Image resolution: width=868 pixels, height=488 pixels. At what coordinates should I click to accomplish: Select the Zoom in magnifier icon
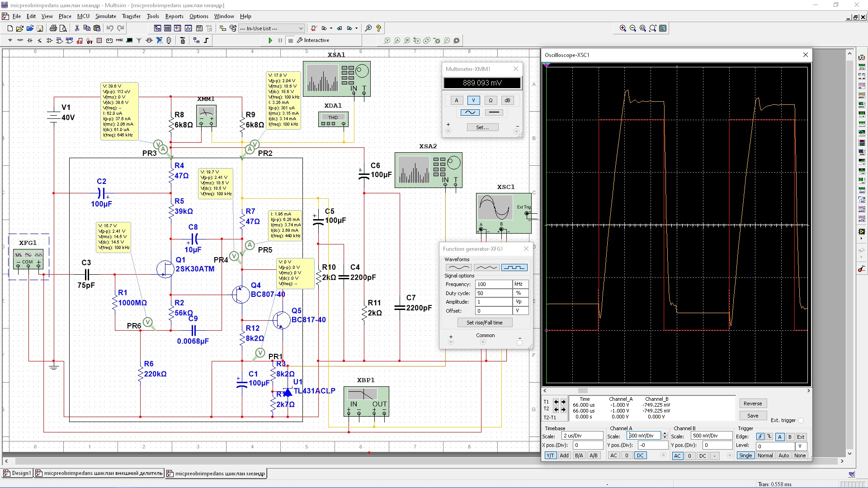623,28
